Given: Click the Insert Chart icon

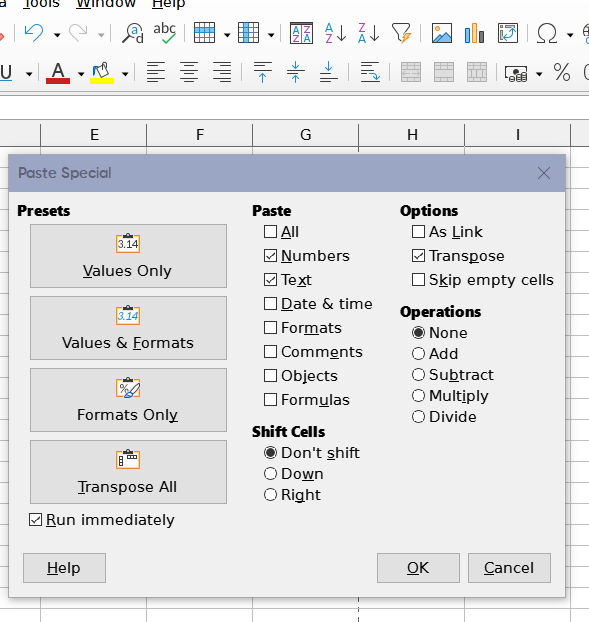Looking at the screenshot, I should [474, 33].
